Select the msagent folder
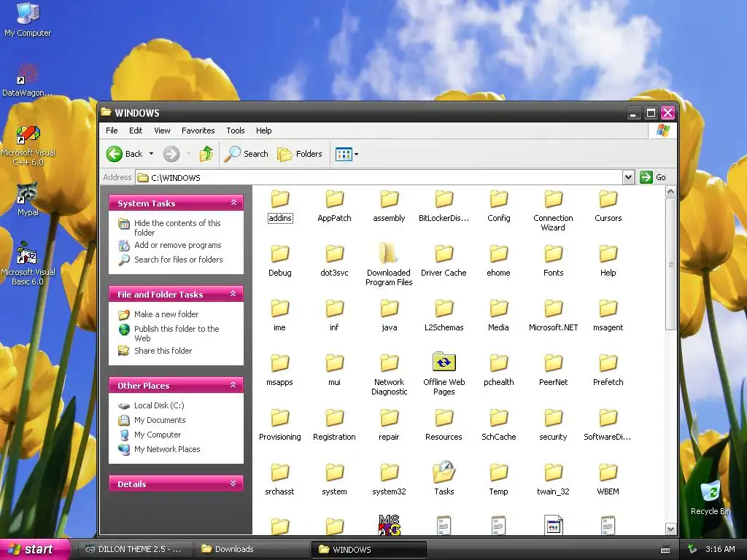The height and width of the screenshot is (560, 747). coord(608,315)
